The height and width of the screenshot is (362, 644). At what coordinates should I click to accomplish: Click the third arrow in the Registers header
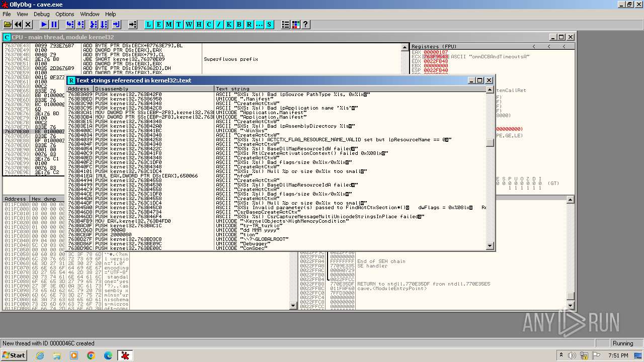click(565, 46)
